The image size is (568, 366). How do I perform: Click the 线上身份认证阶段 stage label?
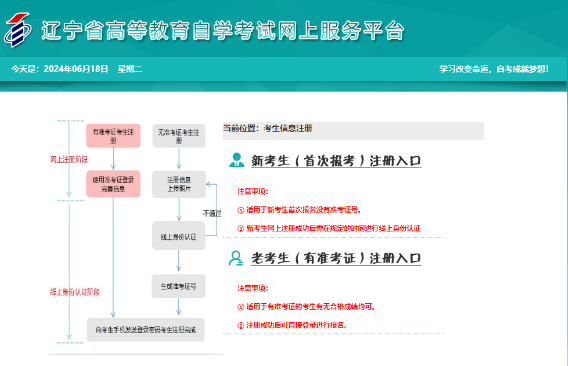(75, 292)
